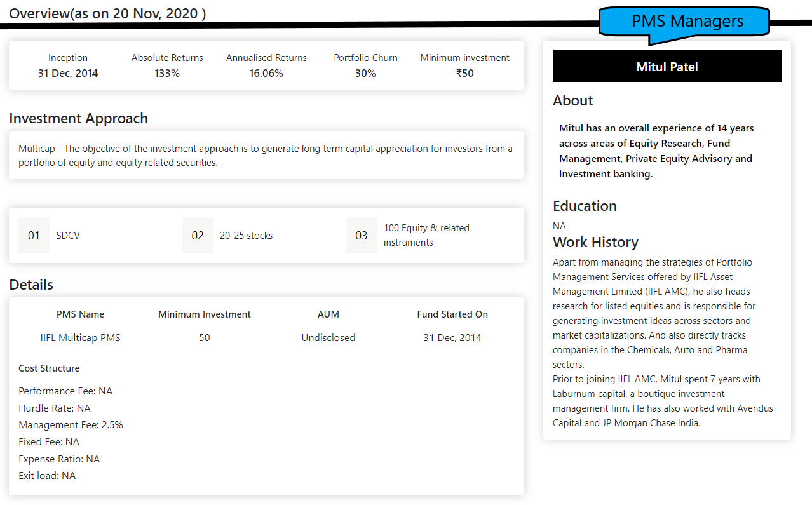The width and height of the screenshot is (812, 505).
Task: Select the Inception date 31 Dec, 2014
Action: coord(68,73)
